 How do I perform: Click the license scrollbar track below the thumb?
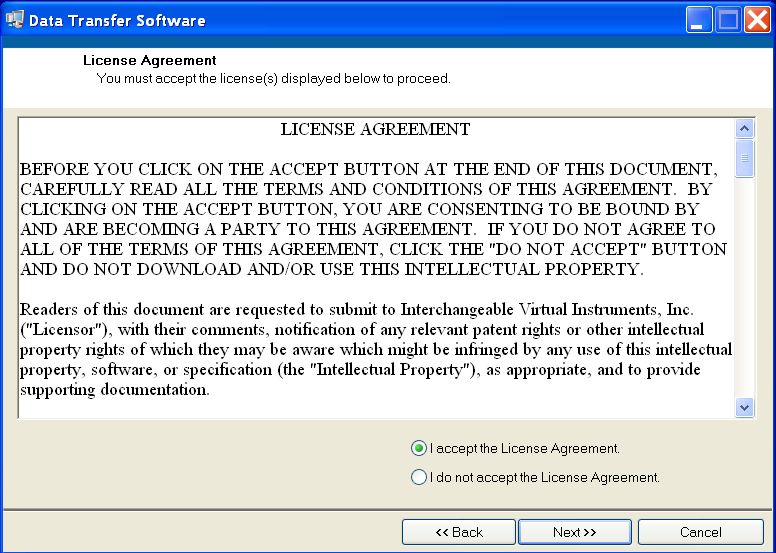(744, 287)
